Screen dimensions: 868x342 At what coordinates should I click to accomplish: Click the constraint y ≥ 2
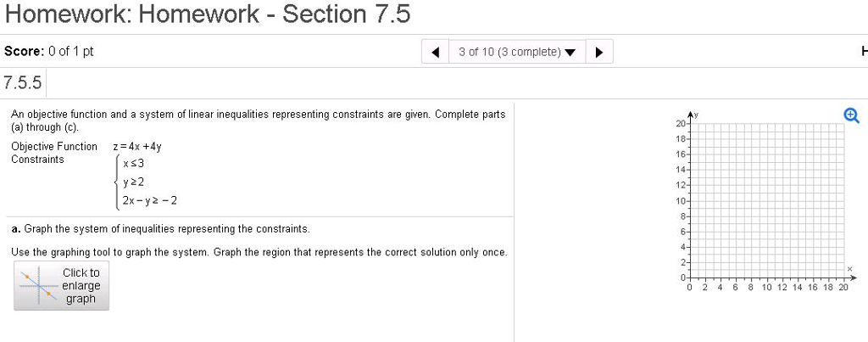click(134, 182)
